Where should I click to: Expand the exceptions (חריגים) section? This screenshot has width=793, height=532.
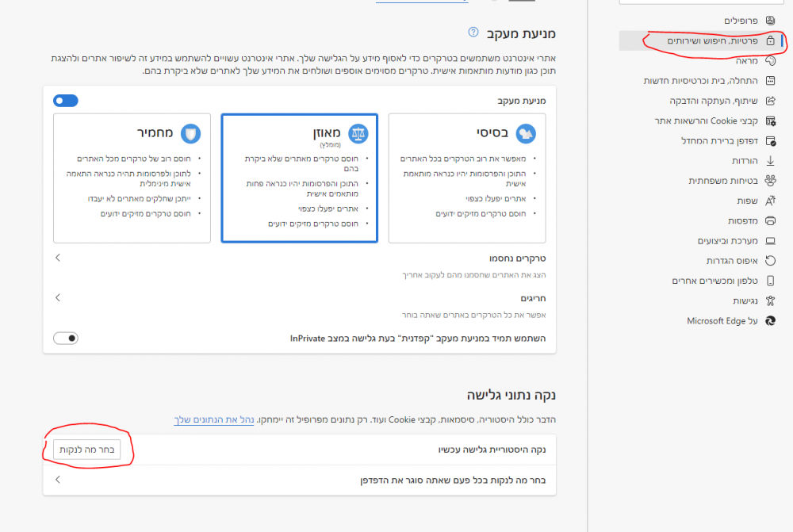pos(57,297)
